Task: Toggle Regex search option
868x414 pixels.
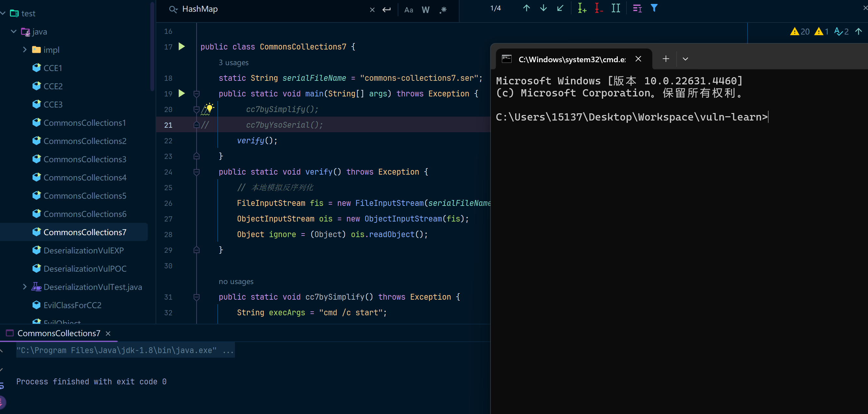Action: [443, 9]
